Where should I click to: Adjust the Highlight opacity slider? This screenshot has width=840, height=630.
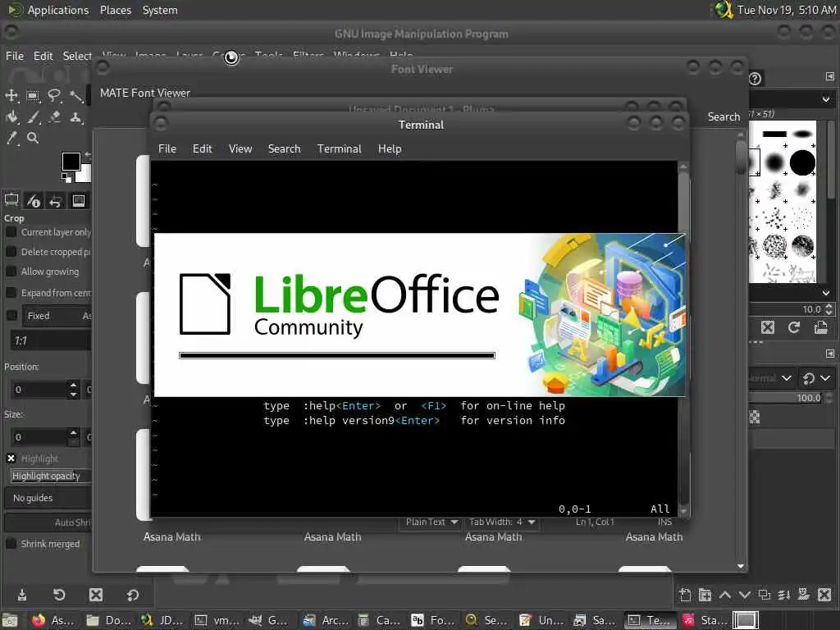(x=51, y=476)
